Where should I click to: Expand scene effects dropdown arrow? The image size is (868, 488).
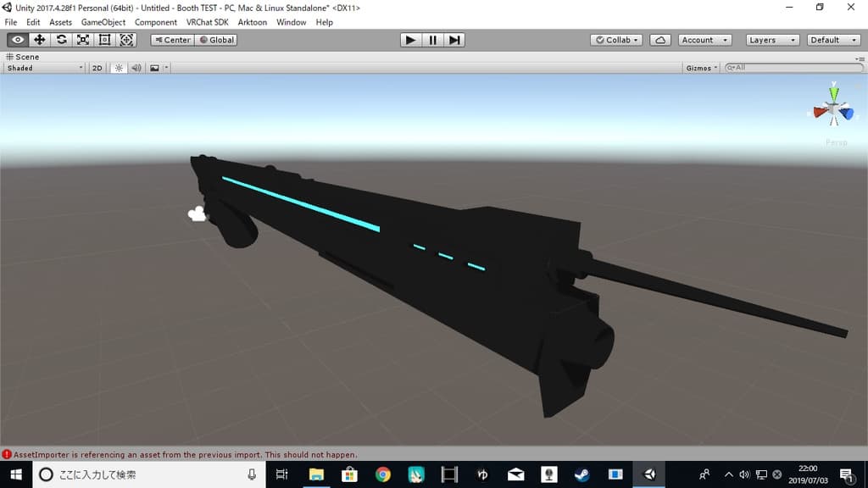[x=166, y=68]
